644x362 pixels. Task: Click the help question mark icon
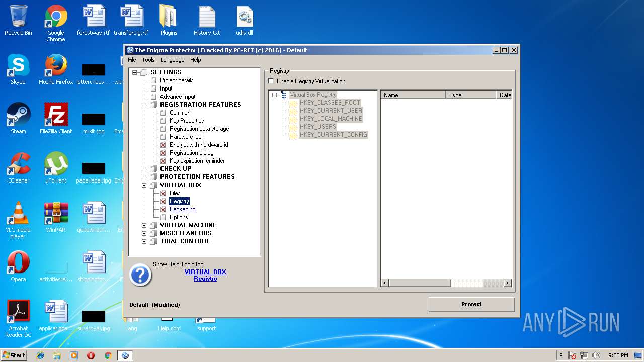(140, 275)
